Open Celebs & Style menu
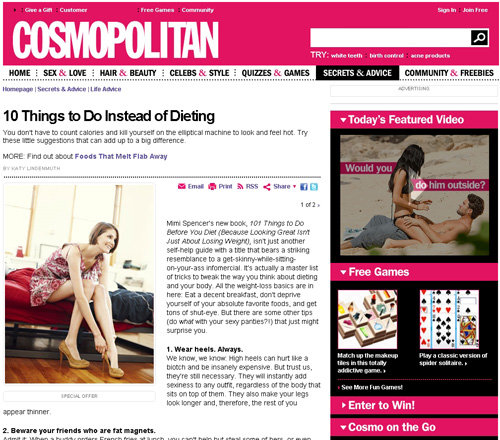 coord(199,73)
